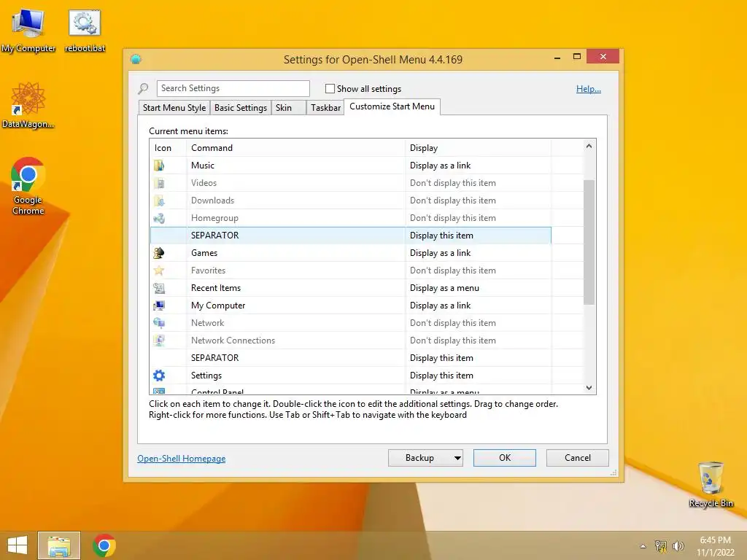
Task: Open the Skin tab
Action: 289,108
